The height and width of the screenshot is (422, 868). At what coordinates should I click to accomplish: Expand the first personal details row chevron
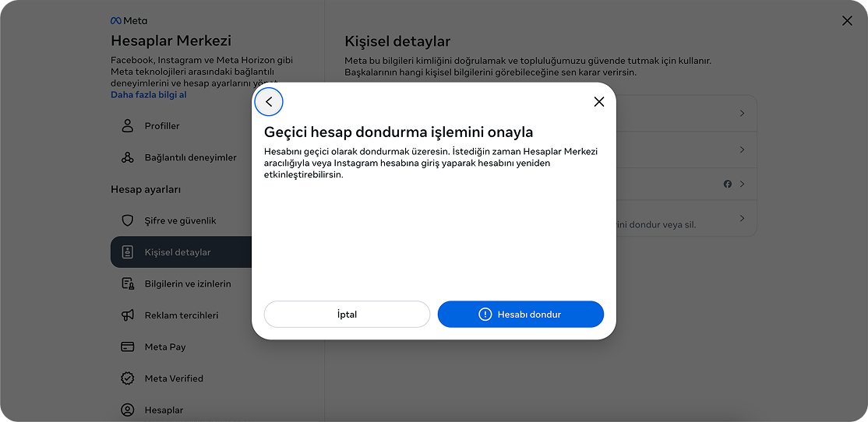tap(743, 113)
